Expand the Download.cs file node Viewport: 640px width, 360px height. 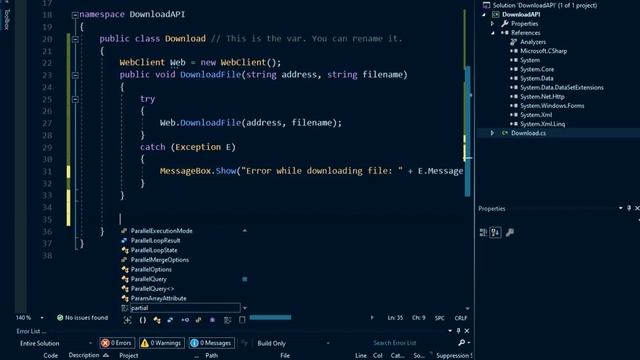tap(493, 133)
